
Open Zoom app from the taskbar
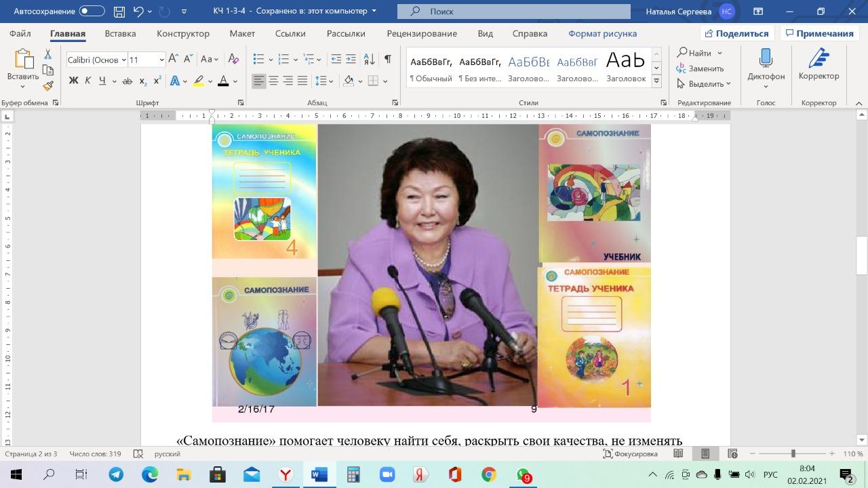coord(387,474)
